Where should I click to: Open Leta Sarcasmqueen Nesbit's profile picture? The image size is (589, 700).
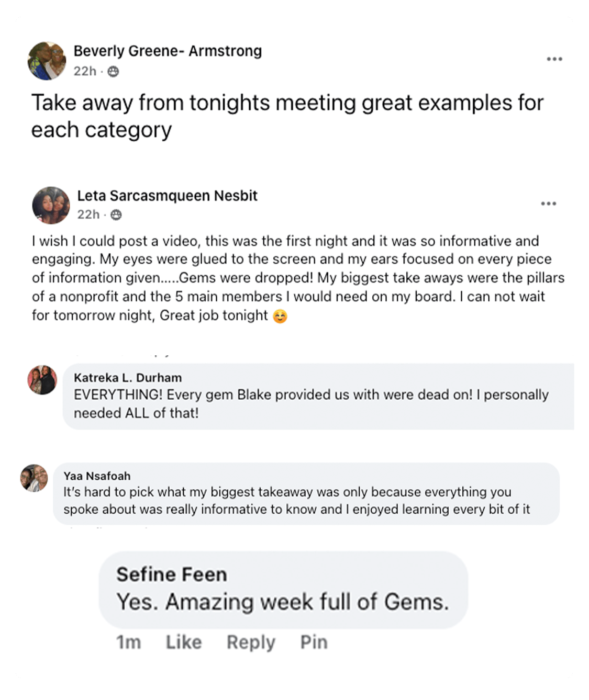[x=51, y=205]
